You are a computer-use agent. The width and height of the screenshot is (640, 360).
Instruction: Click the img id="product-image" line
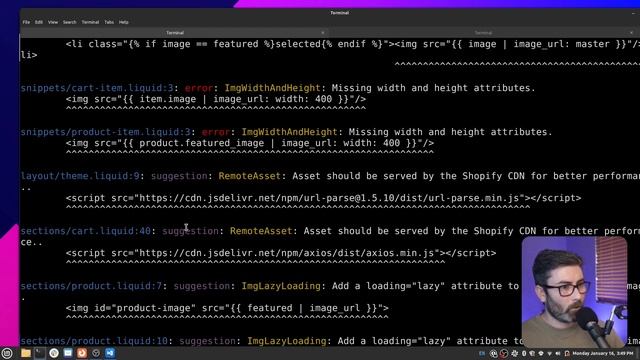click(x=227, y=308)
